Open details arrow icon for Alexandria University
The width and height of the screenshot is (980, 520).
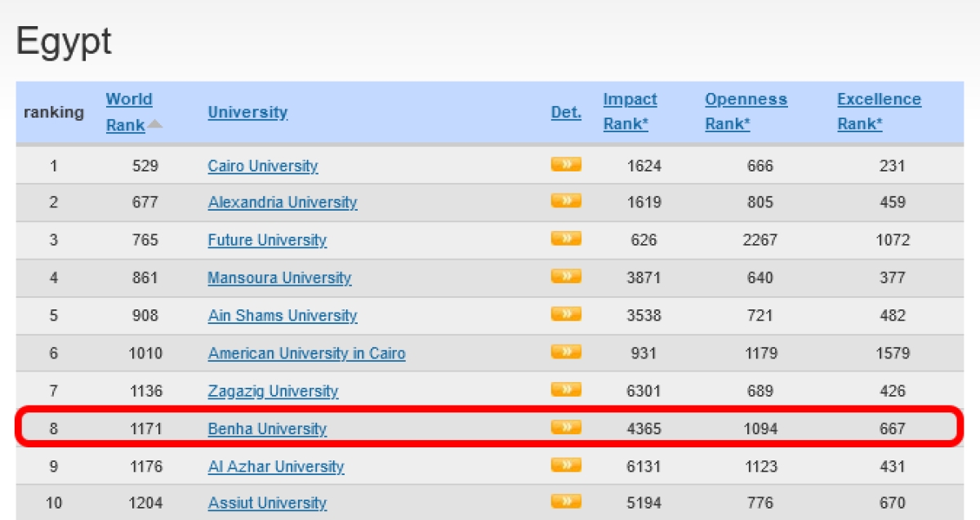coord(566,201)
